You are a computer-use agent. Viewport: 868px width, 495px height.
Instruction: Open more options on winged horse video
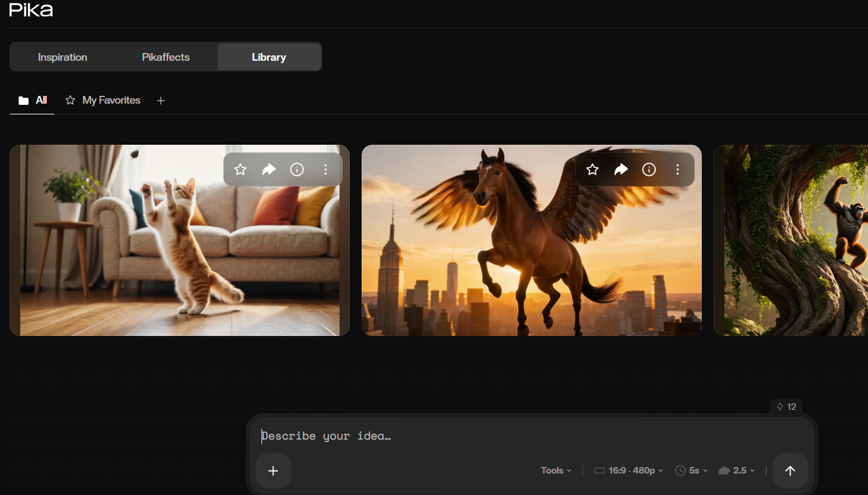coord(677,170)
